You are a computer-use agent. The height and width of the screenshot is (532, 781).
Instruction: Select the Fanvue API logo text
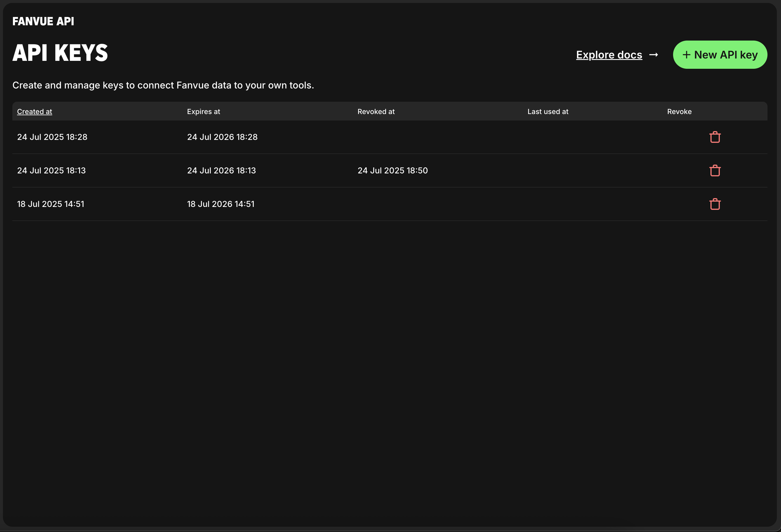(43, 21)
